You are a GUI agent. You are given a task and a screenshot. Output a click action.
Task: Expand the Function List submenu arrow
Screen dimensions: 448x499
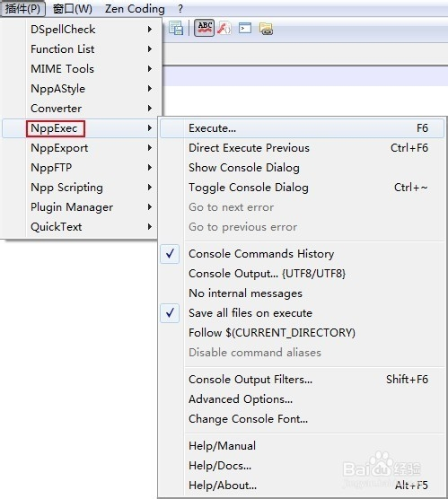point(150,49)
